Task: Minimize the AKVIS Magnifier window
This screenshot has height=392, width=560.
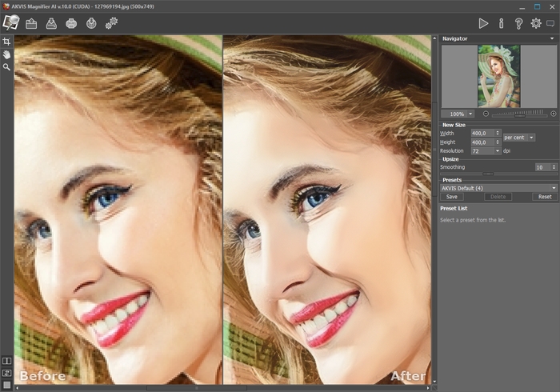Action: click(522, 6)
